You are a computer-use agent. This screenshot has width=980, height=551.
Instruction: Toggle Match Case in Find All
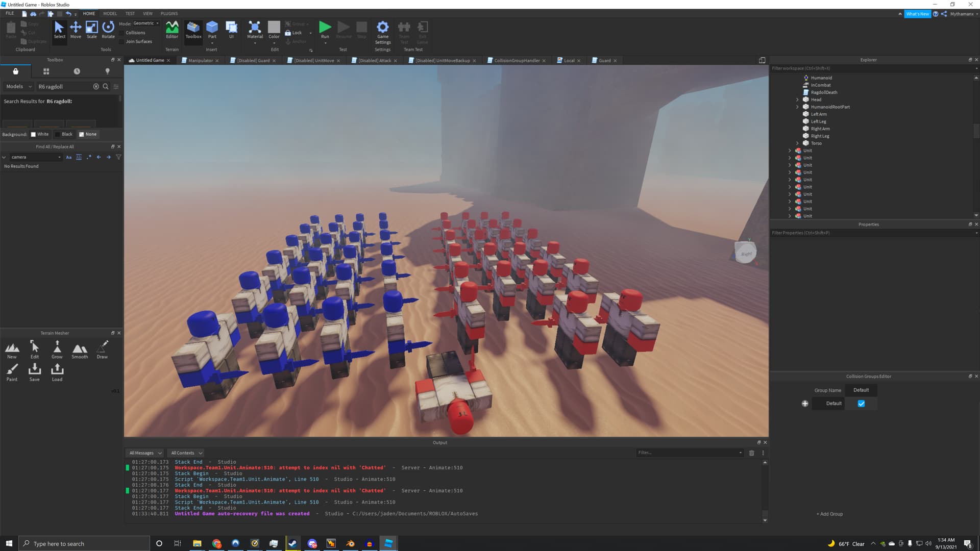[x=69, y=157]
